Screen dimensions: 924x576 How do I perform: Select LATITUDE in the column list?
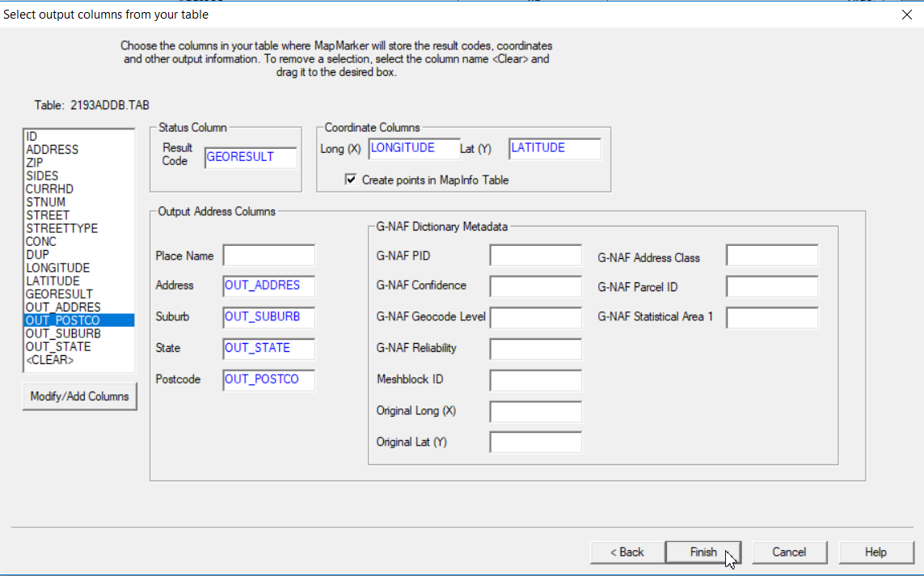click(79, 281)
